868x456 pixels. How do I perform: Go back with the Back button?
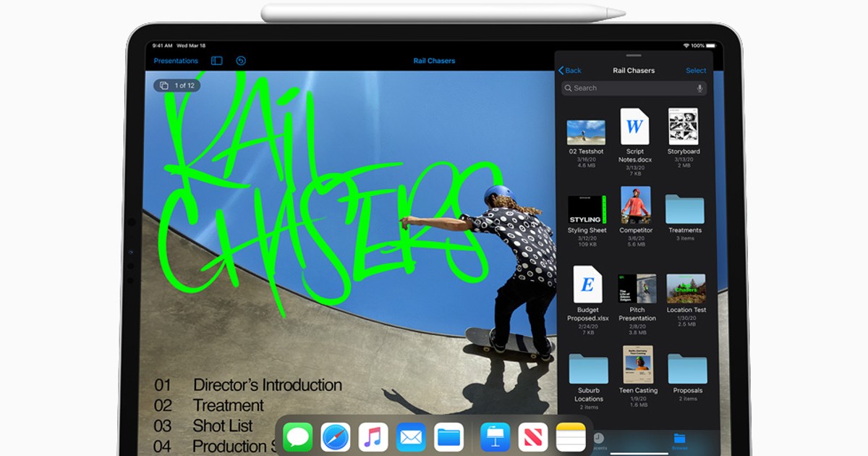(x=570, y=70)
